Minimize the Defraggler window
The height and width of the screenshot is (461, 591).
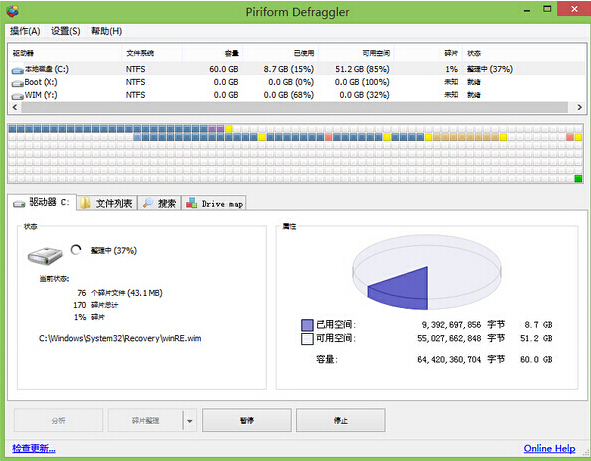(527, 10)
